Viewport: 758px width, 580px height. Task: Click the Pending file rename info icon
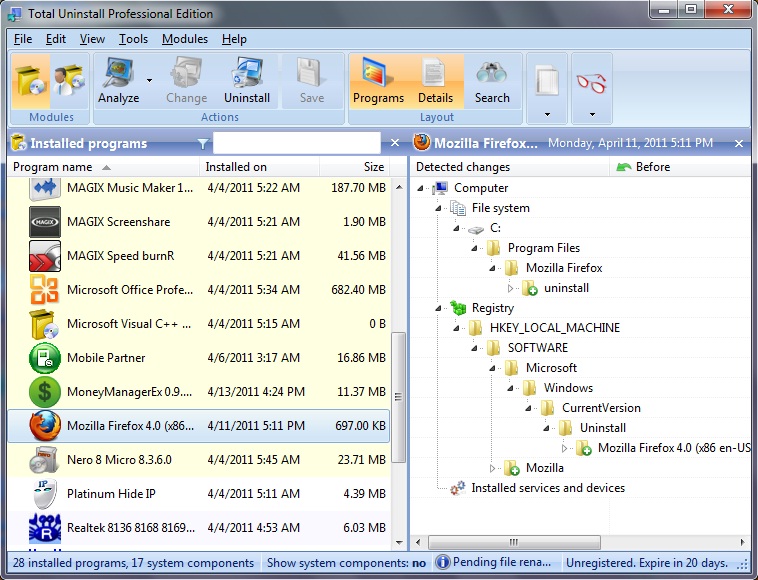tap(442, 562)
